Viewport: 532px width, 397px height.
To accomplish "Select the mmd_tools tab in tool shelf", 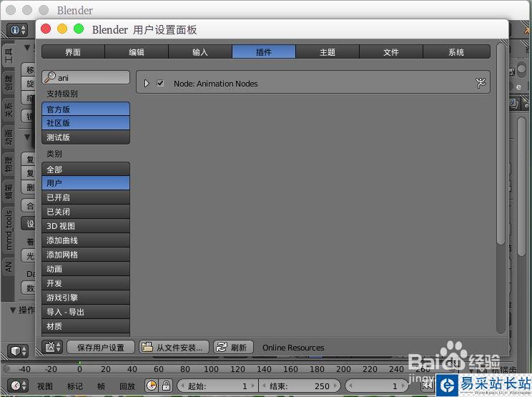I will pos(9,230).
